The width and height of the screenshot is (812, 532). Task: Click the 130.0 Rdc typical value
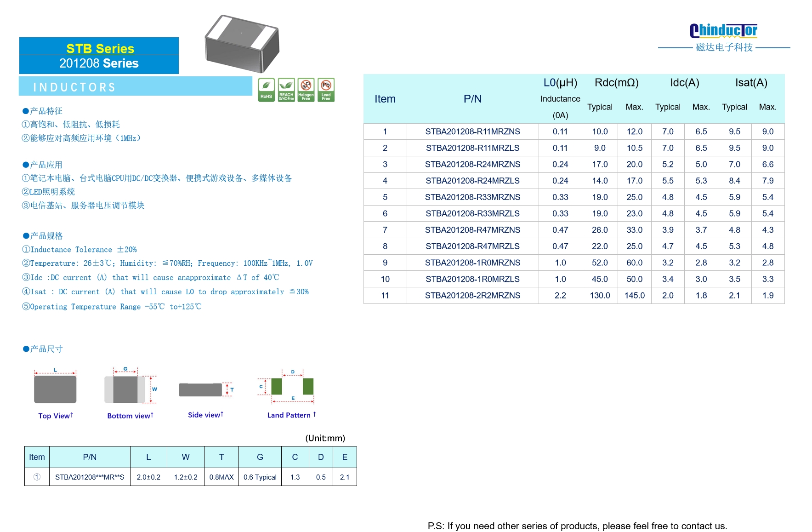[600, 296]
